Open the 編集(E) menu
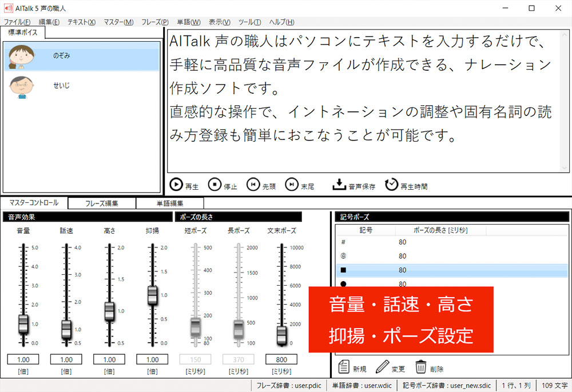 pyautogui.click(x=49, y=22)
